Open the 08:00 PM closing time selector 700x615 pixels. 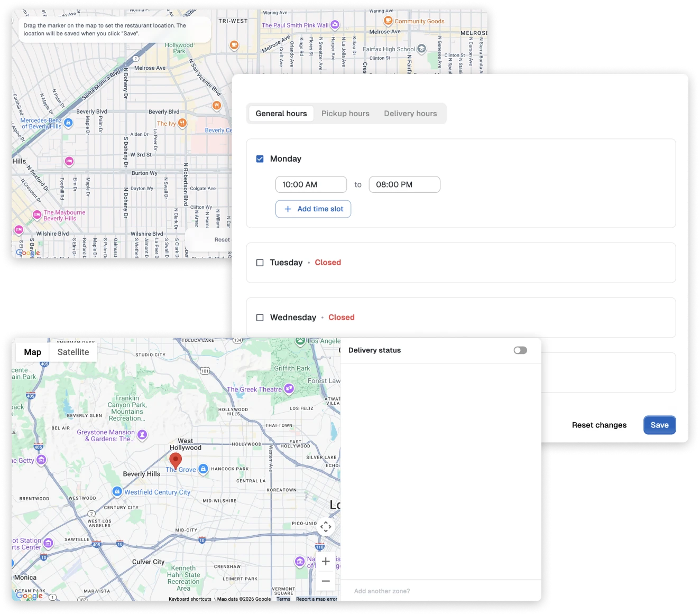tap(404, 184)
